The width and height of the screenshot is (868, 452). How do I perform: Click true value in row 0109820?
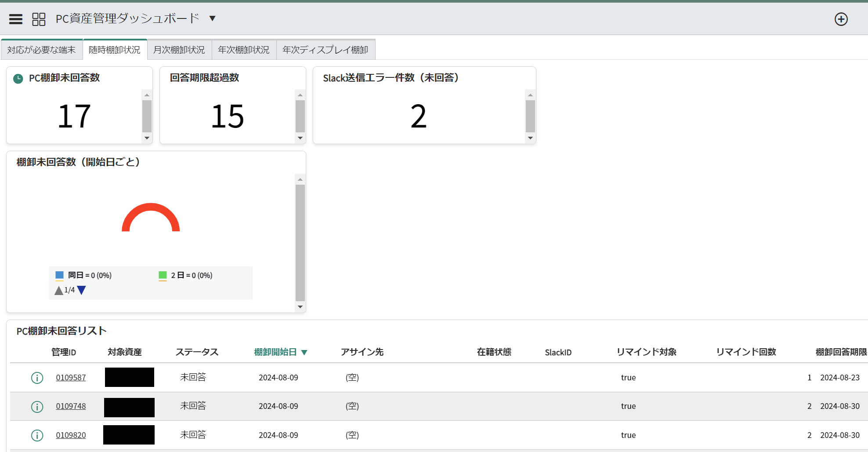pos(628,435)
